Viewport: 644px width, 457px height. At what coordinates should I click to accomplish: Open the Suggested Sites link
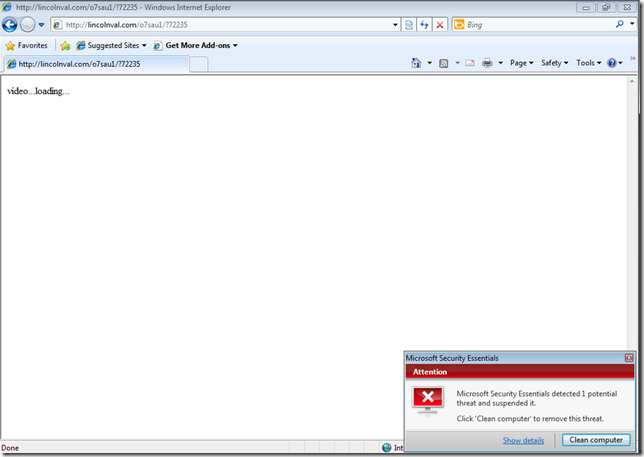pos(111,45)
